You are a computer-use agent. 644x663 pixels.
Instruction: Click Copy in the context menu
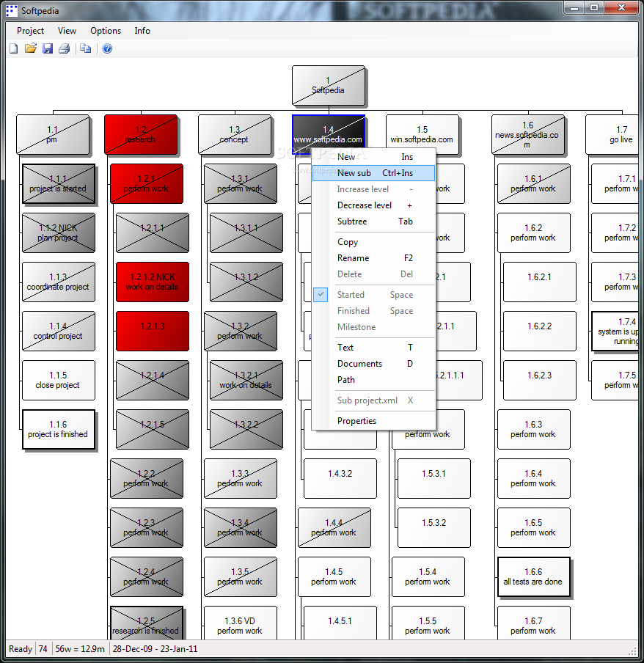[x=374, y=242]
